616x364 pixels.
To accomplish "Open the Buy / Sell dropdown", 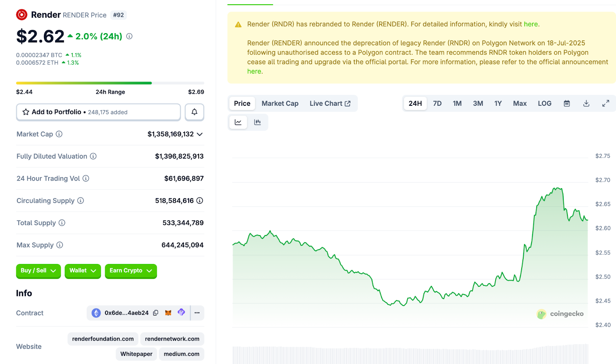I will coord(38,271).
